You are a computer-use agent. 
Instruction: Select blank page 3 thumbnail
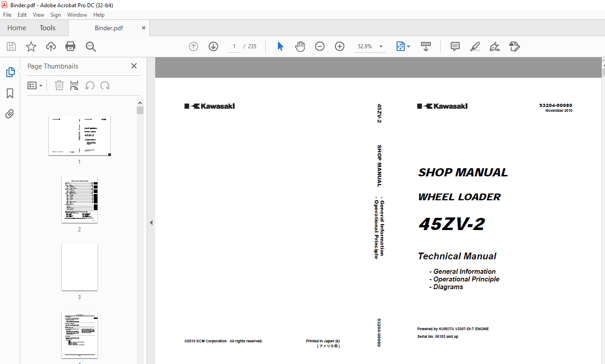tap(79, 267)
